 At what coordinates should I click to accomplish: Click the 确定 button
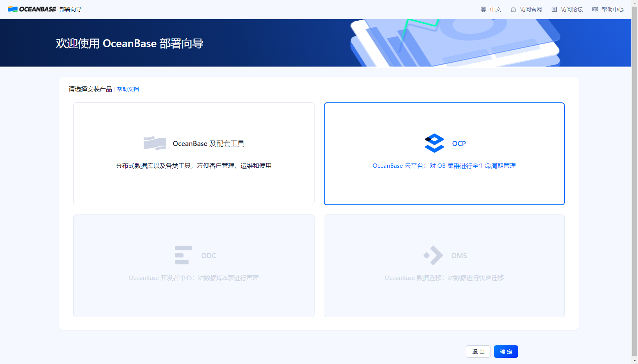click(x=506, y=352)
